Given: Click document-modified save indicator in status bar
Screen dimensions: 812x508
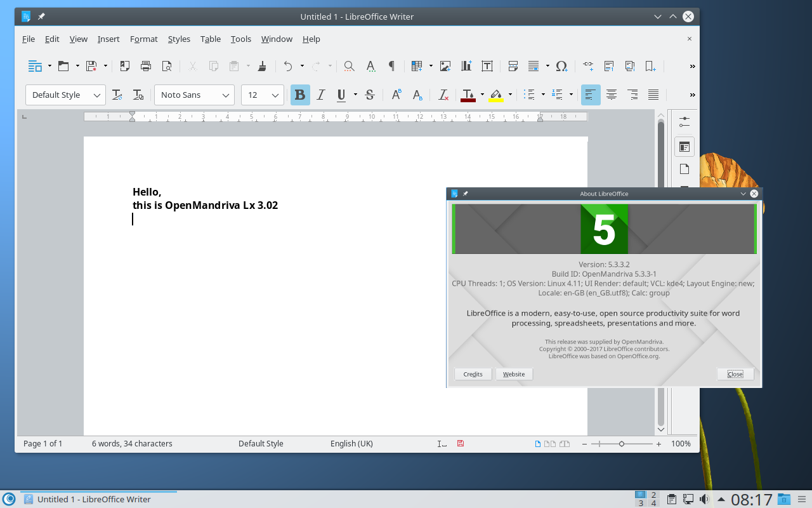Looking at the screenshot, I should click(x=461, y=443).
